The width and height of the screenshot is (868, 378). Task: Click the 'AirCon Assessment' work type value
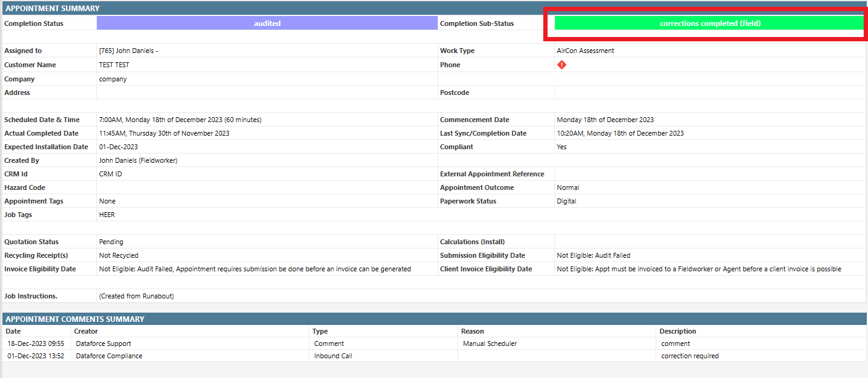tap(585, 51)
